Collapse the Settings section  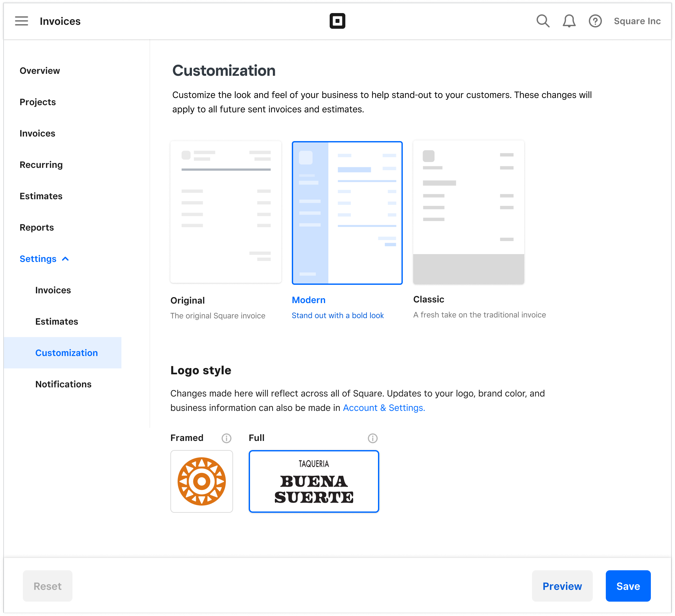click(x=44, y=259)
